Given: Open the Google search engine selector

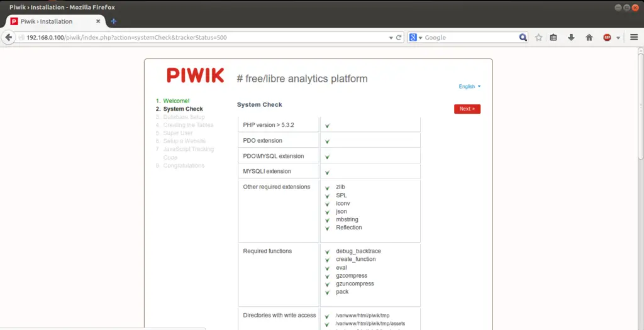Looking at the screenshot, I should point(416,37).
